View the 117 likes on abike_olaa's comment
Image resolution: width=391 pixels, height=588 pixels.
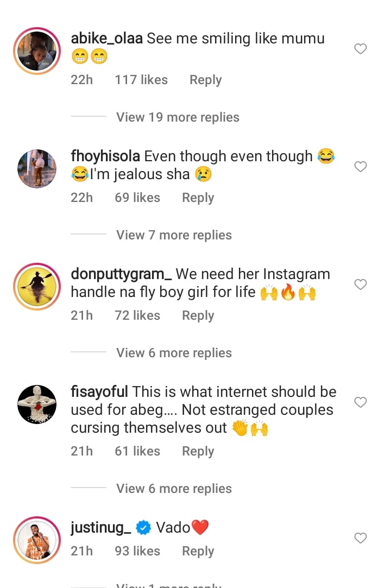[141, 80]
